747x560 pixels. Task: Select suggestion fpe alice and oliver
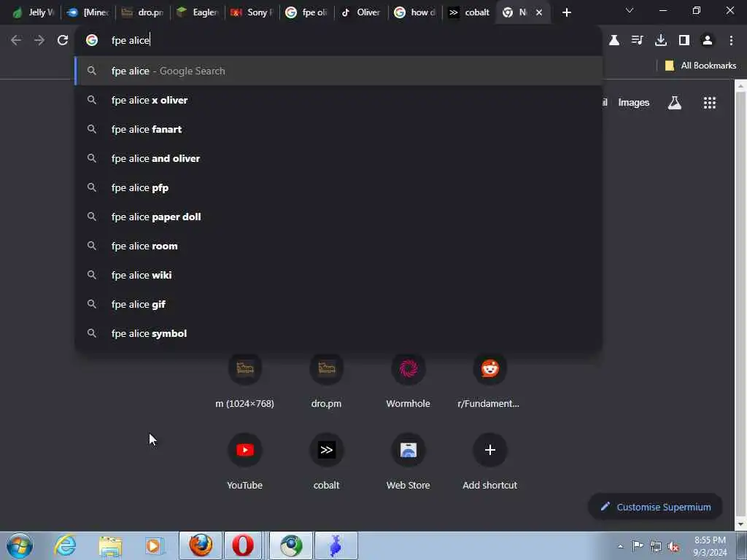[x=338, y=158]
